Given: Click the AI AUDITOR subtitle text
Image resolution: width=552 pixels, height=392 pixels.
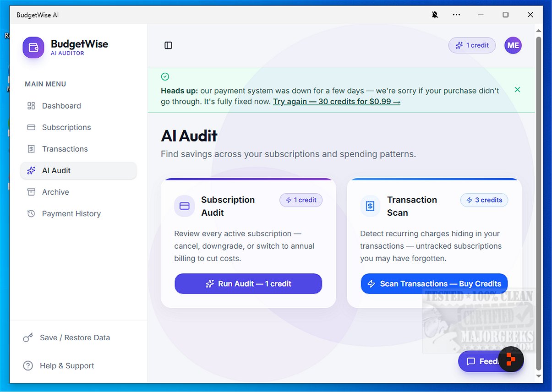Looking at the screenshot, I should (67, 53).
